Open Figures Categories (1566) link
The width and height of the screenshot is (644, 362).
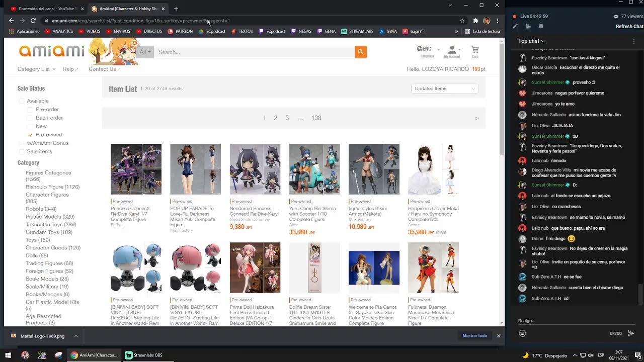pos(48,176)
